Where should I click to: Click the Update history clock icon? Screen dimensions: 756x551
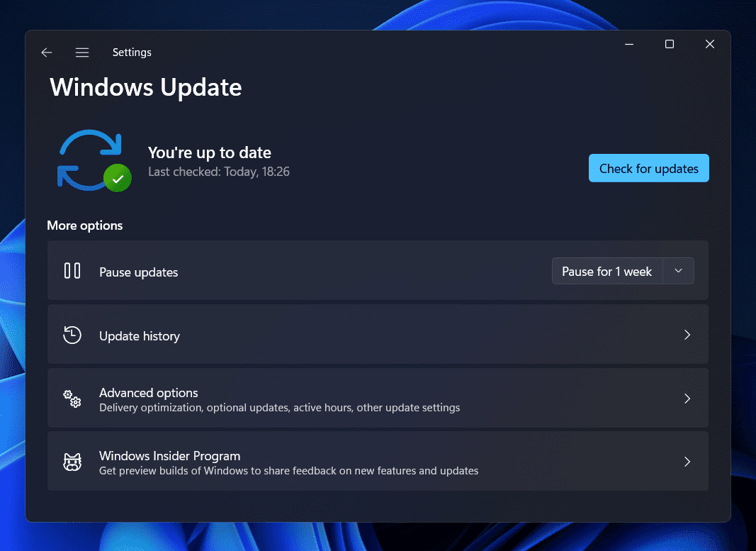[x=72, y=335]
